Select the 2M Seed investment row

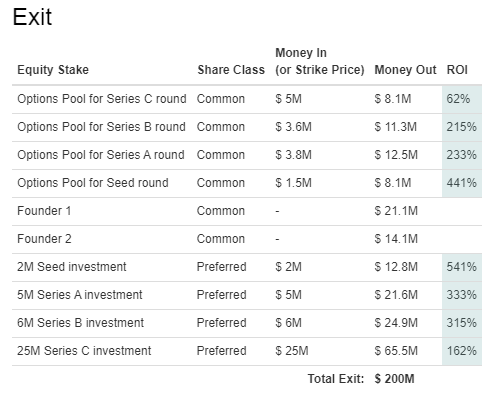247,267
